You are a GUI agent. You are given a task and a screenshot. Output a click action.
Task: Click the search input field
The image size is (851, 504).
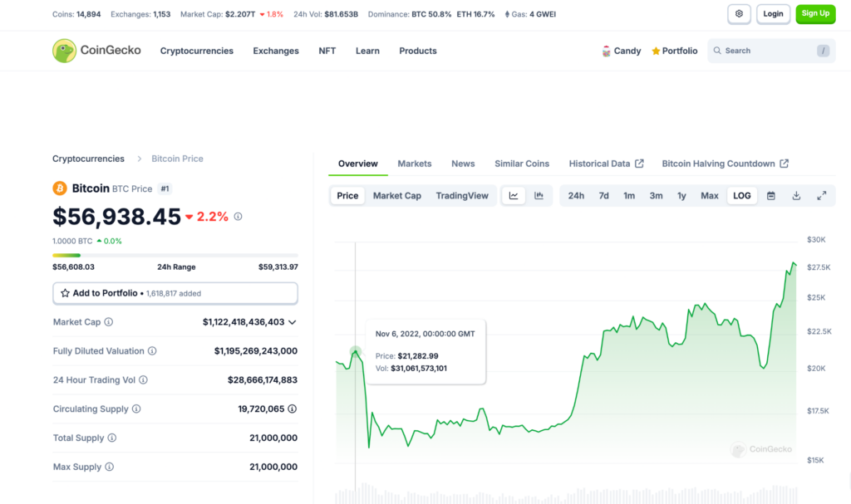(x=769, y=51)
